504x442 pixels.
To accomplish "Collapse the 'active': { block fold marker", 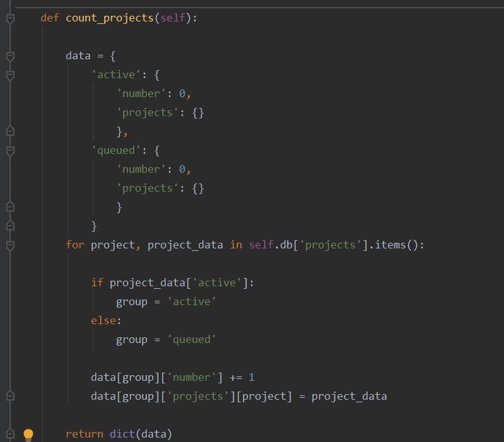I will (x=10, y=76).
